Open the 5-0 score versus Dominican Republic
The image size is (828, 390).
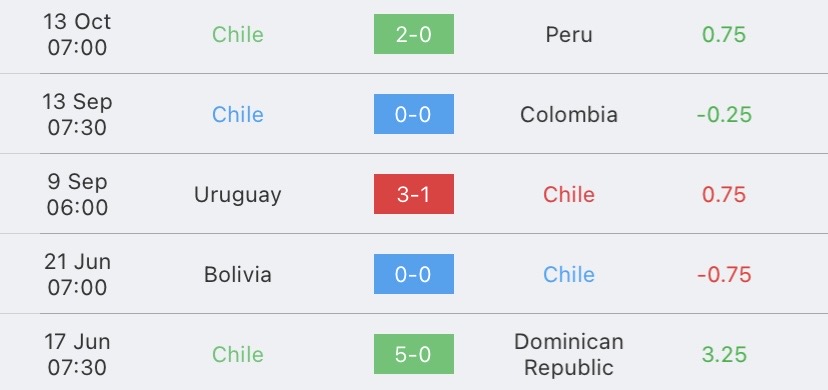pyautogui.click(x=413, y=354)
